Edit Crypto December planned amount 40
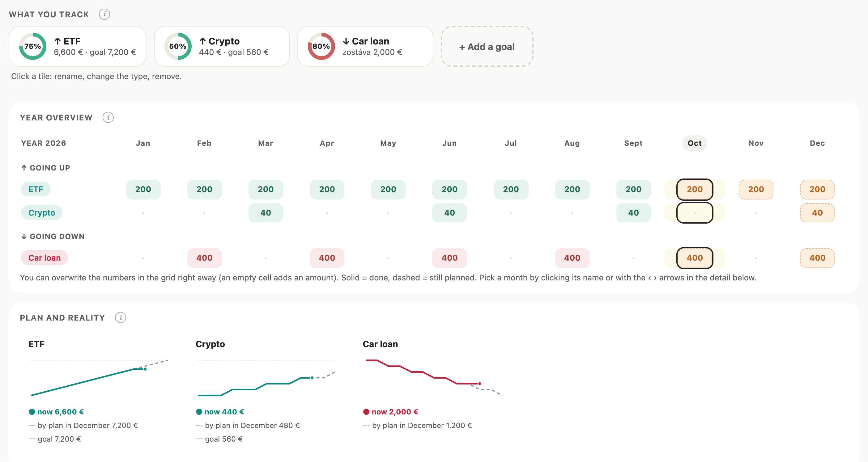 click(x=817, y=213)
